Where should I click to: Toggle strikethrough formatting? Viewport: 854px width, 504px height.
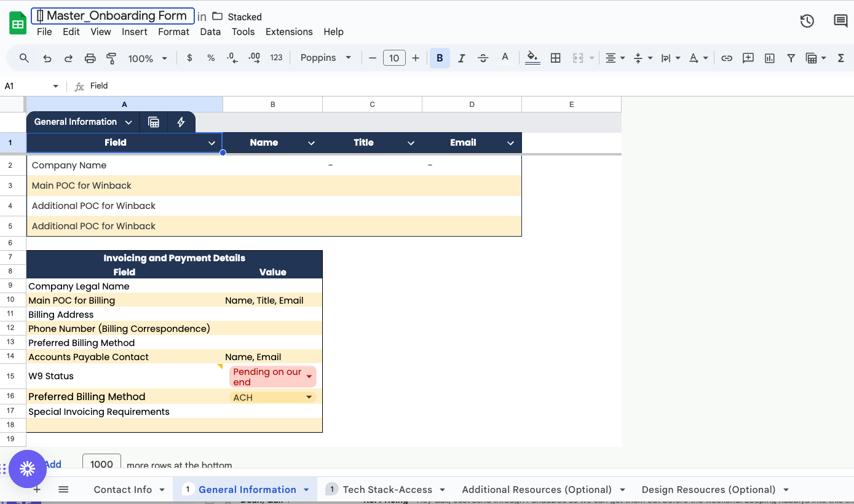[x=483, y=58]
